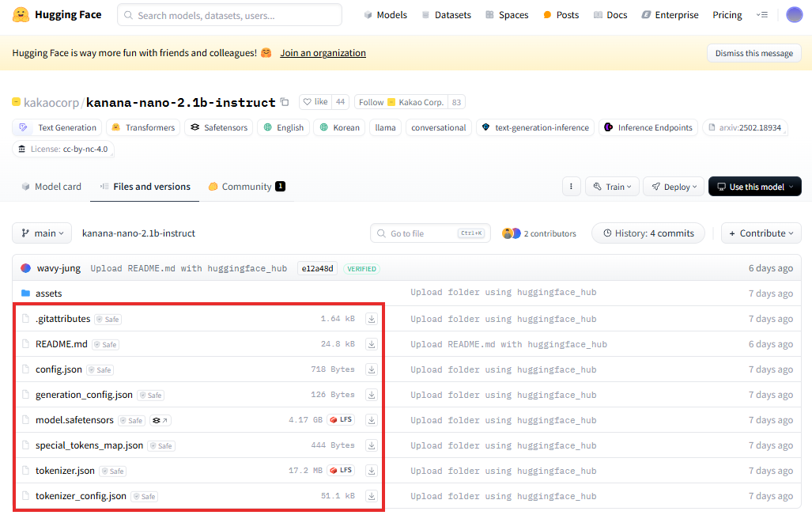812x515 pixels.
Task: Open the Community tab
Action: click(247, 187)
